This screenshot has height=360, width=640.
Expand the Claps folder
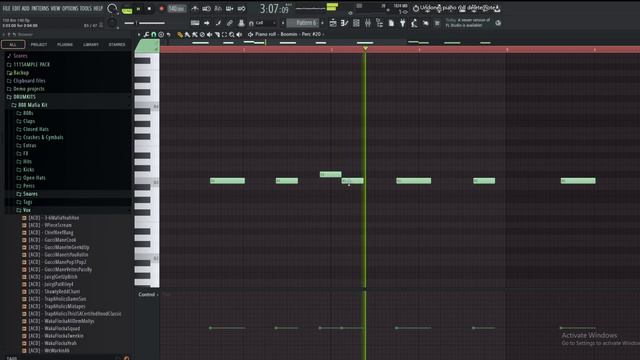click(x=29, y=121)
